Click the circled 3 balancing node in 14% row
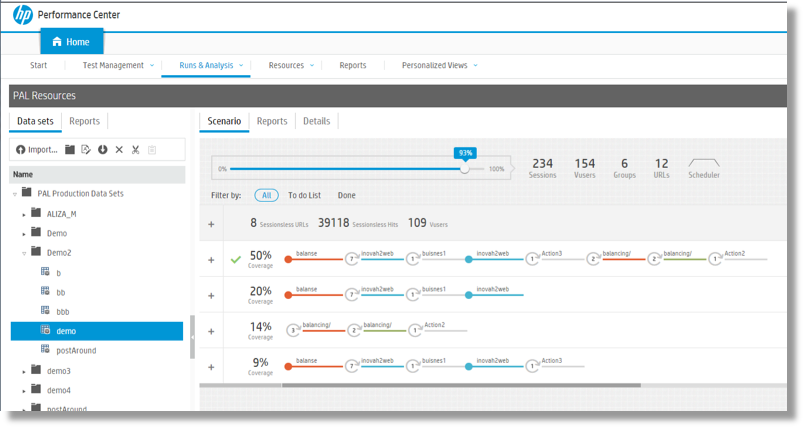Screen dimensions: 805x429 click(293, 330)
